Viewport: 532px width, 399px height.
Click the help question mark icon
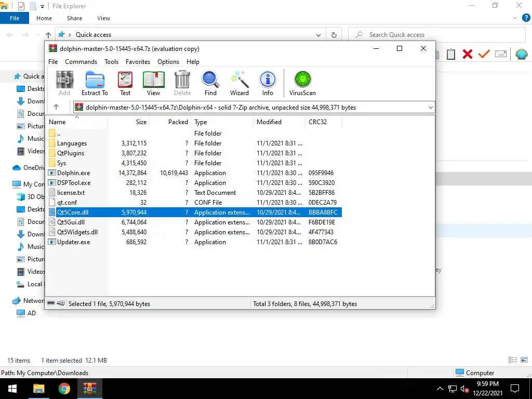point(526,18)
